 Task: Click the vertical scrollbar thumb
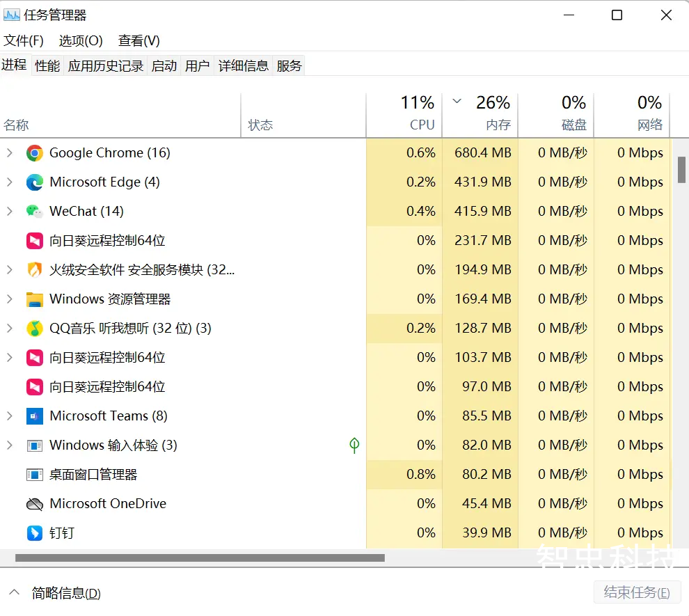click(681, 170)
